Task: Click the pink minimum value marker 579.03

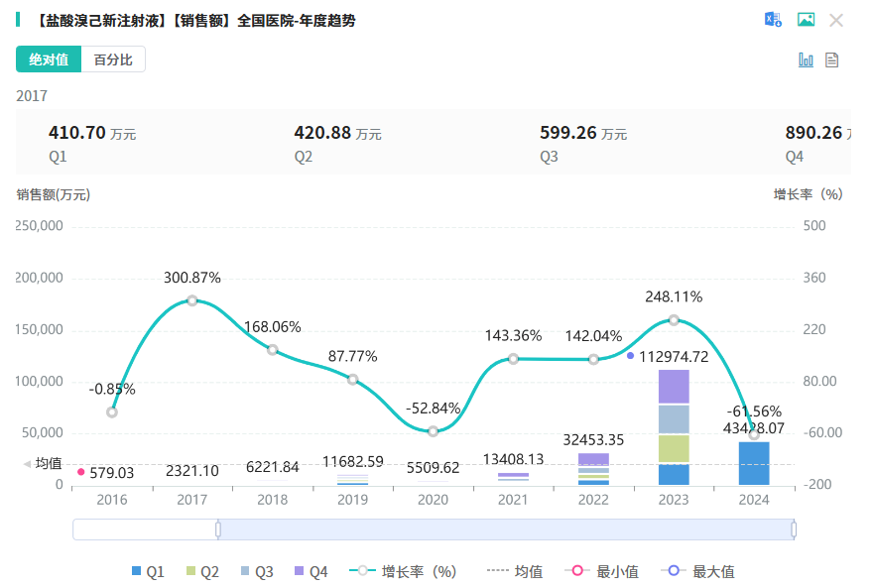Action: pos(81,472)
